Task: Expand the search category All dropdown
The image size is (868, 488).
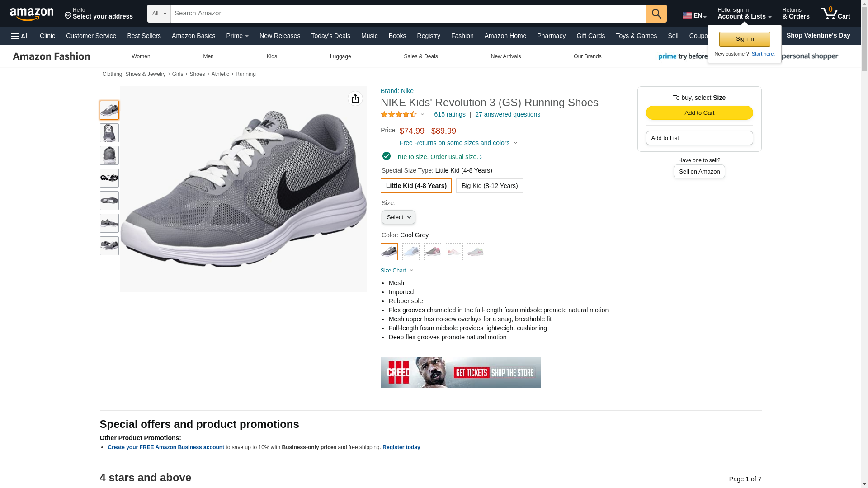Action: tap(159, 14)
